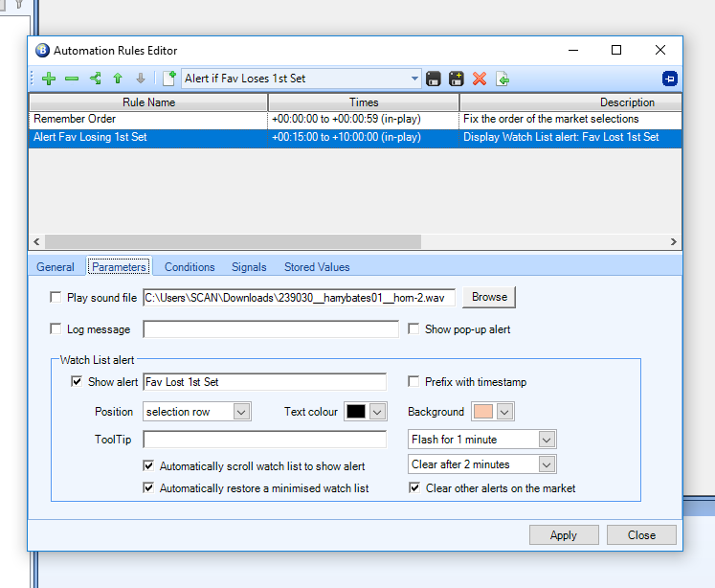Switch to the Conditions tab
Image resolution: width=715 pixels, height=588 pixels.
[190, 267]
